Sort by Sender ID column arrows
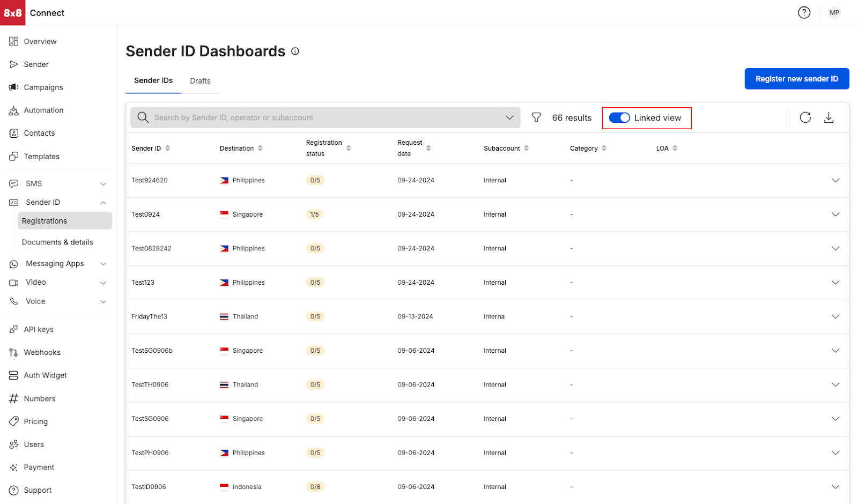The width and height of the screenshot is (858, 504). pyautogui.click(x=168, y=148)
